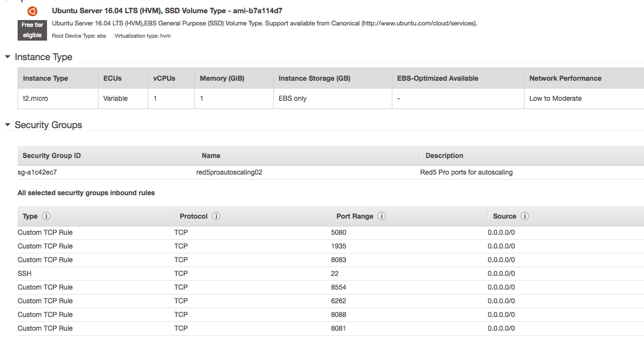Click the Instance Type column header

46,78
